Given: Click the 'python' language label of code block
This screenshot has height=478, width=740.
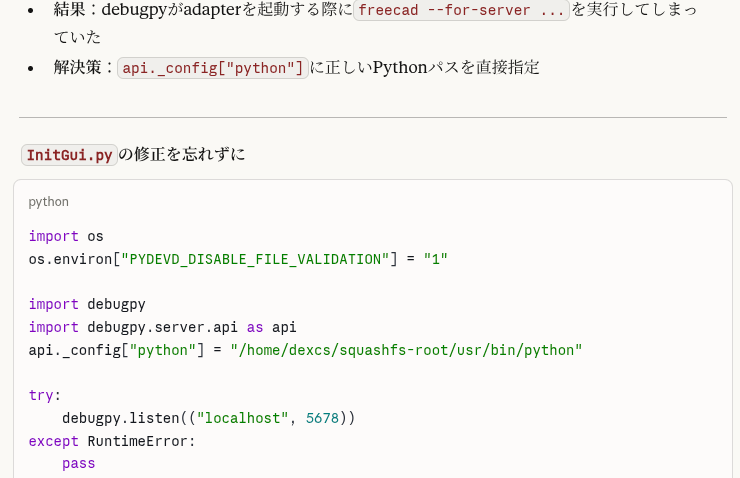Looking at the screenshot, I should tap(48, 201).
